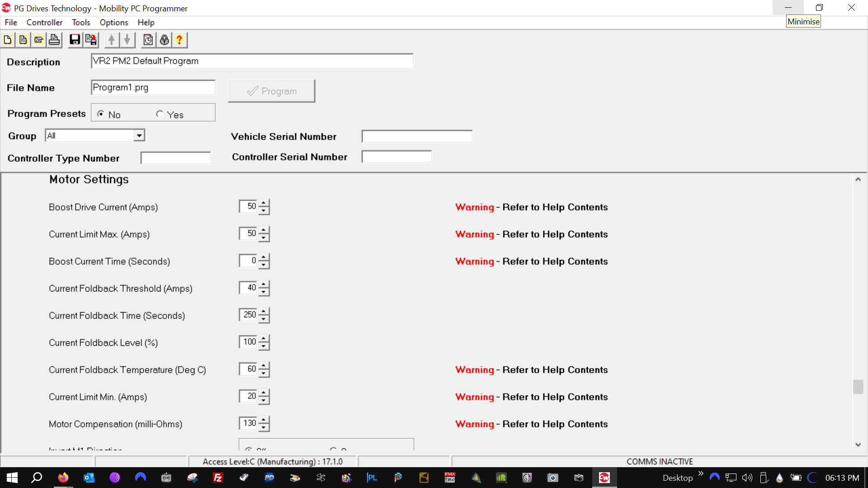This screenshot has height=488, width=868.
Task: Click the Program button
Action: click(x=272, y=91)
